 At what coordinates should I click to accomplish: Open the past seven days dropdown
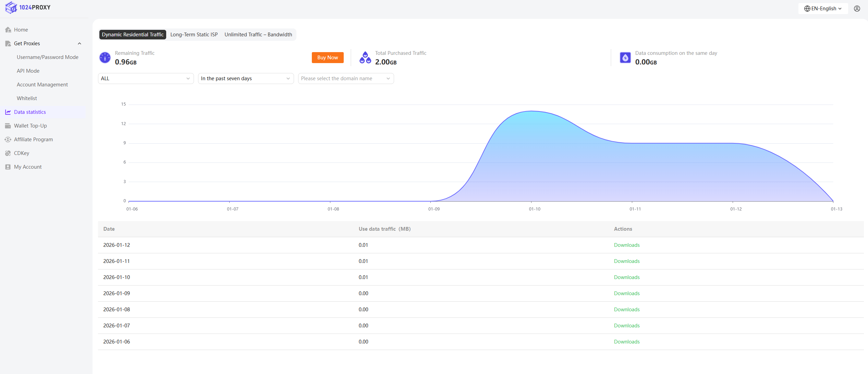coord(246,79)
